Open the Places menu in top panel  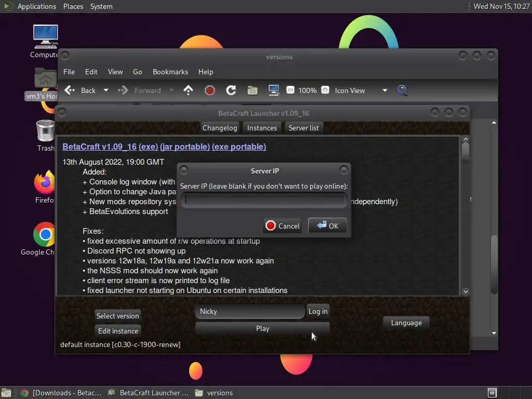pyautogui.click(x=73, y=6)
